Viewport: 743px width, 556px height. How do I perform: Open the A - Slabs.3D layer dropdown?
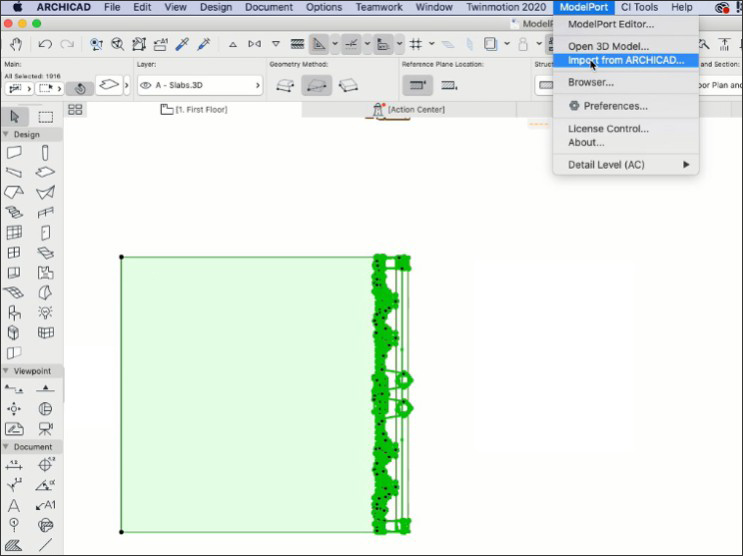(x=200, y=85)
